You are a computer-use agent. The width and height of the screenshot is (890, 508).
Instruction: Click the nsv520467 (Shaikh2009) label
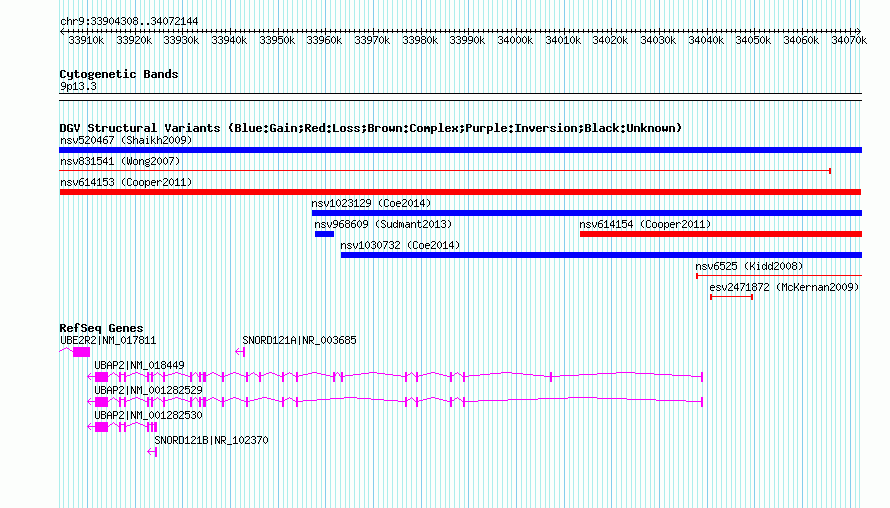(x=126, y=140)
